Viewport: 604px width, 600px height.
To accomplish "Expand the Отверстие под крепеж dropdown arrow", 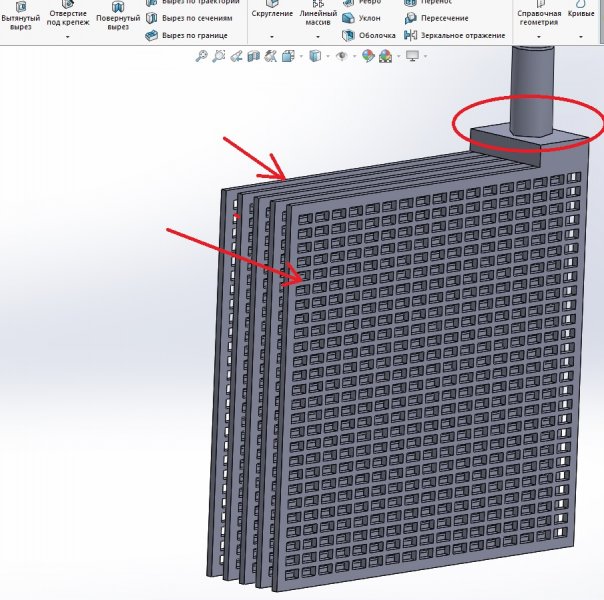I will [x=67, y=37].
